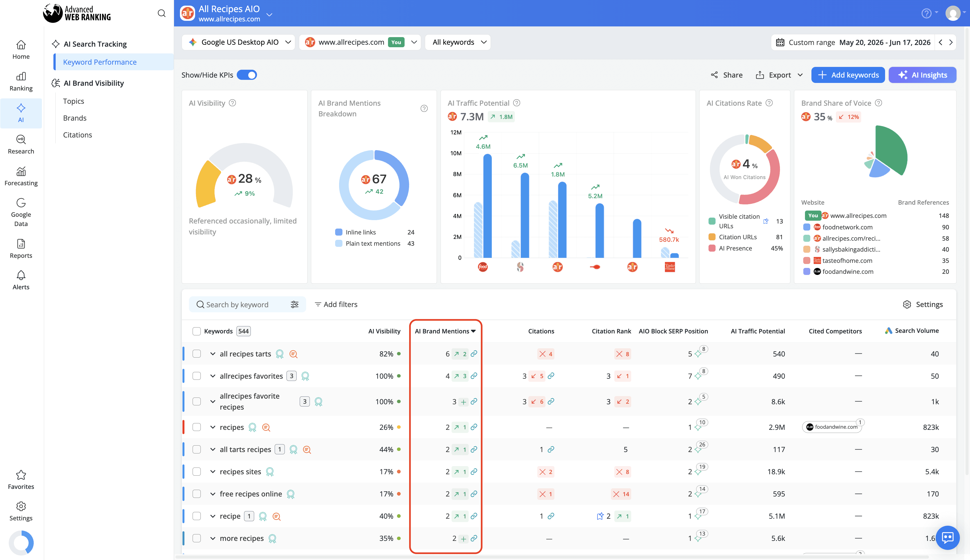970x560 pixels.
Task: Go to Home in the sidebar
Action: (21, 50)
